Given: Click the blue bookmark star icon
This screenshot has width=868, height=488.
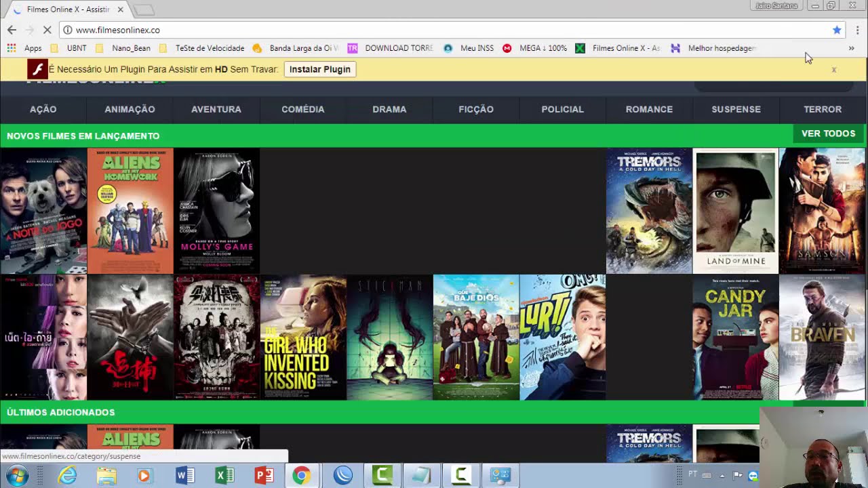Looking at the screenshot, I should (x=837, y=30).
